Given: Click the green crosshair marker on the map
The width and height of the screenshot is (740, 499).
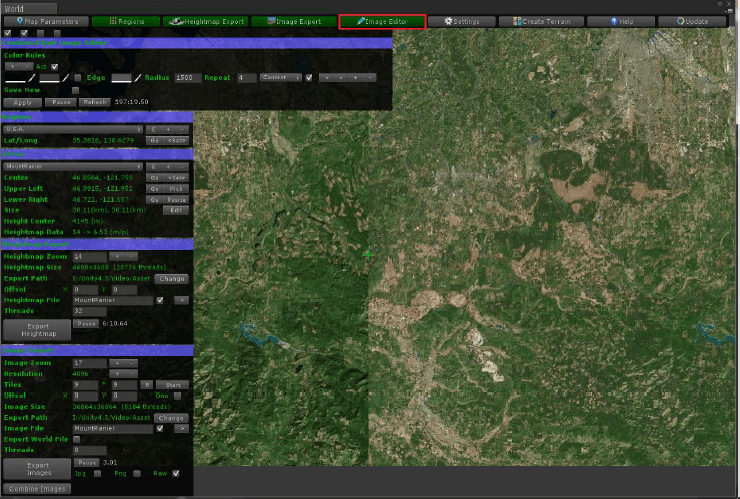Looking at the screenshot, I should 368,254.
